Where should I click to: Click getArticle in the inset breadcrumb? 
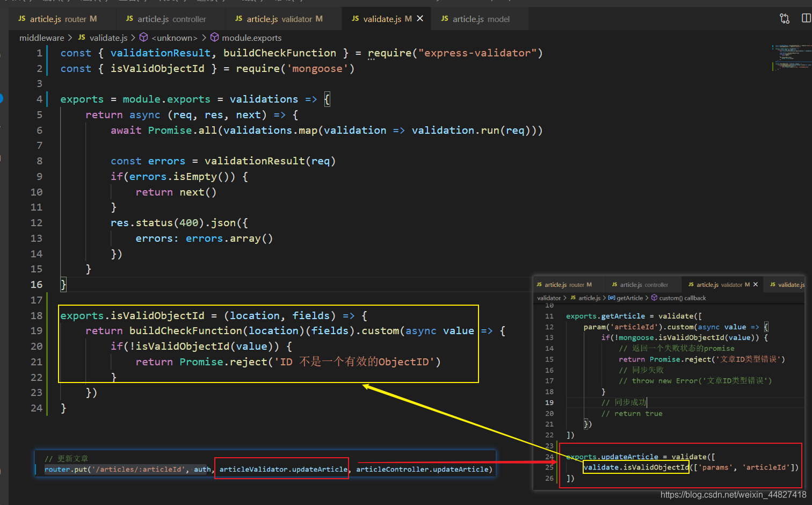(630, 298)
